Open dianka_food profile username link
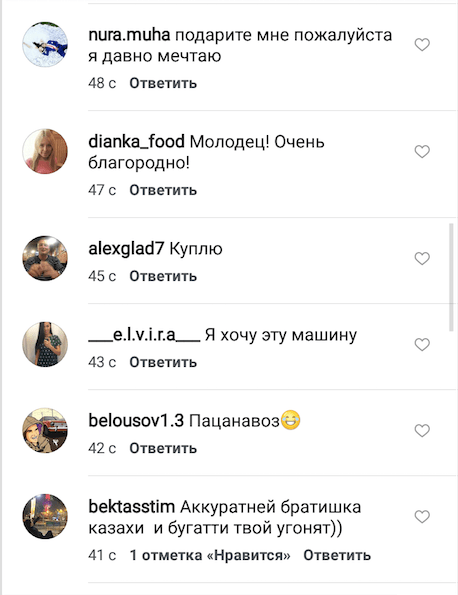 coord(137,142)
